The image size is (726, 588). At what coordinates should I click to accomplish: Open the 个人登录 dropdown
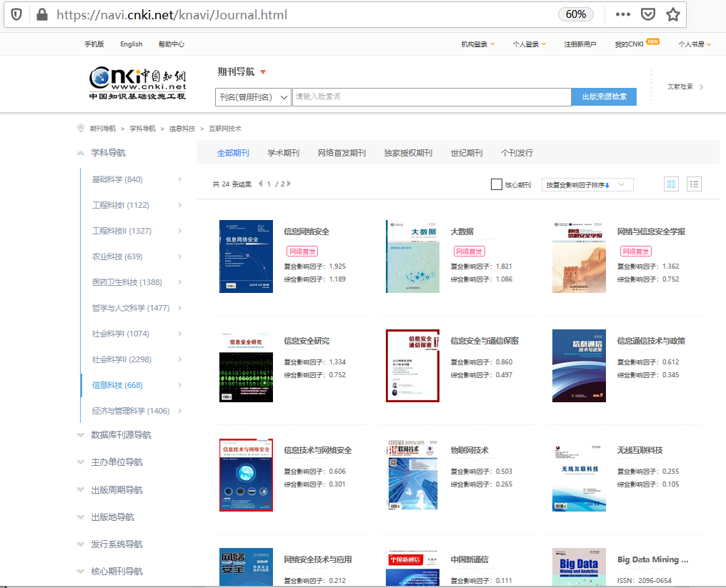pos(529,44)
